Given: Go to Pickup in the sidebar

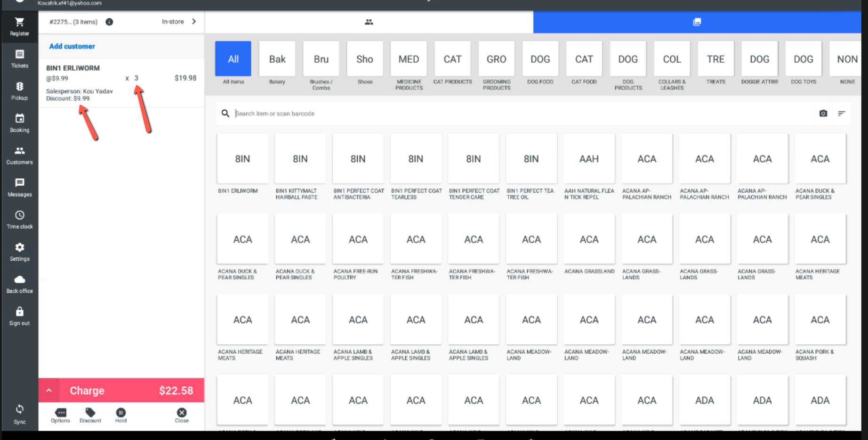Looking at the screenshot, I should (19, 91).
